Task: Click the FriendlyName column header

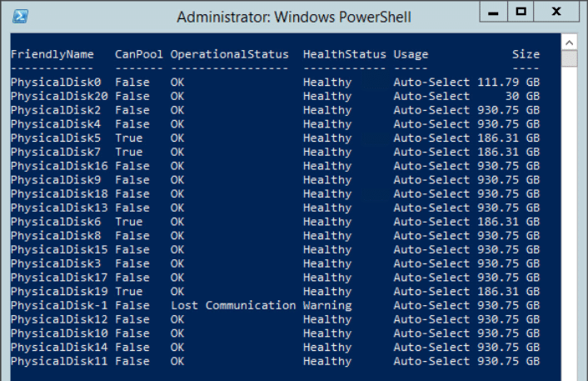Action: click(x=52, y=55)
